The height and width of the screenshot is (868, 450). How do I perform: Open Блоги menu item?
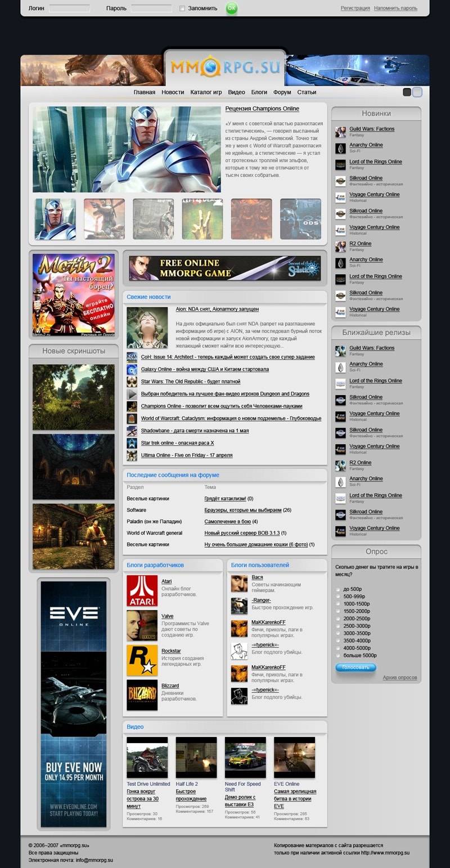click(x=259, y=92)
